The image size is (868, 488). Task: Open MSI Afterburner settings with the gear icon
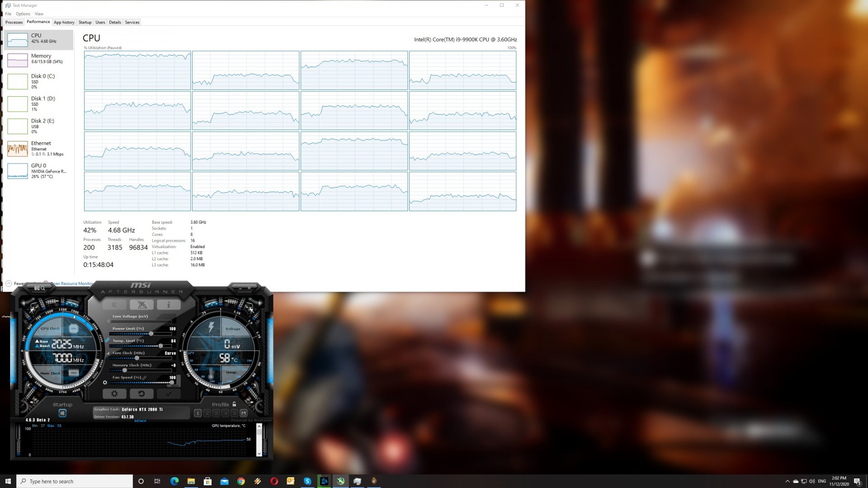[114, 394]
